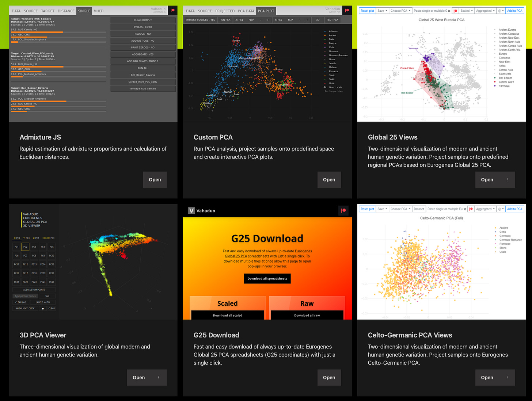Open three-dot menu on Global 25 Views card
This screenshot has width=532, height=401.
[507, 180]
